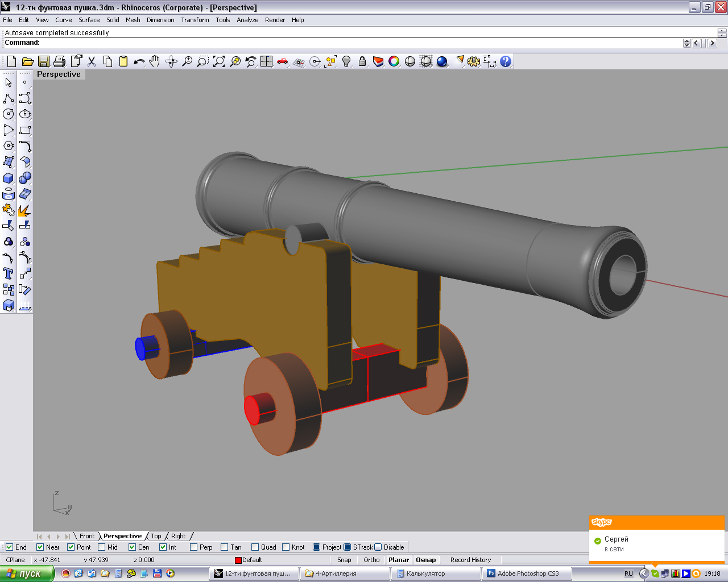Click the color wheel Object Properties icon

394,61
